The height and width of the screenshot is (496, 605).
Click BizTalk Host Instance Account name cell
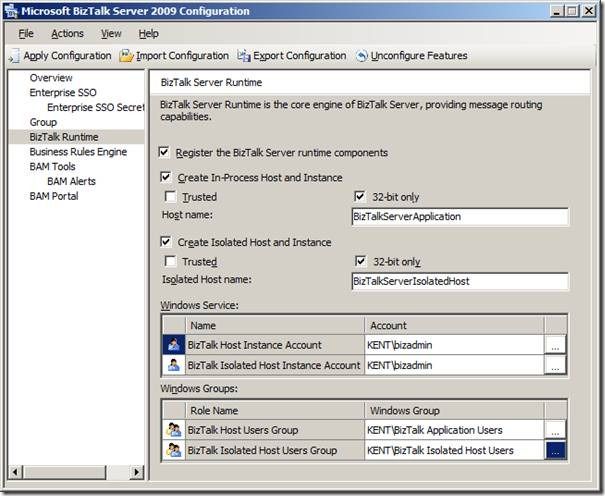pyautogui.click(x=275, y=344)
